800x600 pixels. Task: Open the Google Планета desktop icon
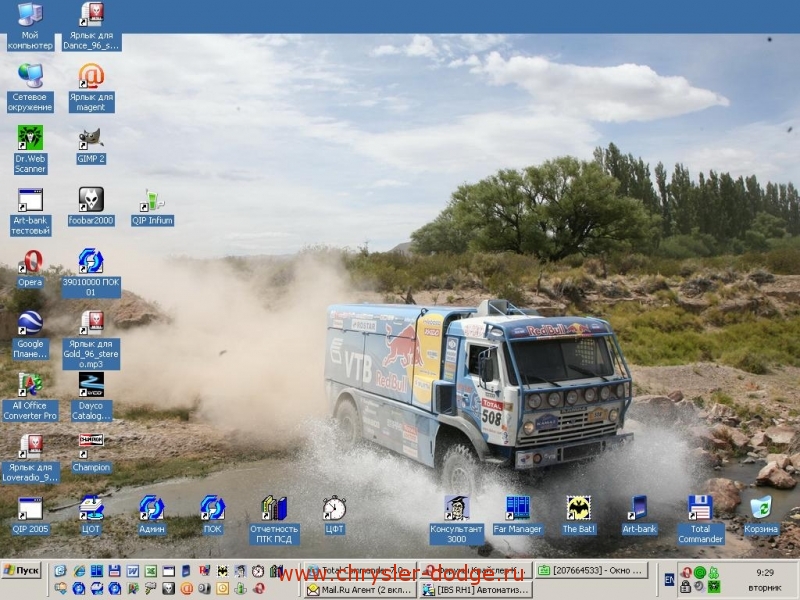30,335
